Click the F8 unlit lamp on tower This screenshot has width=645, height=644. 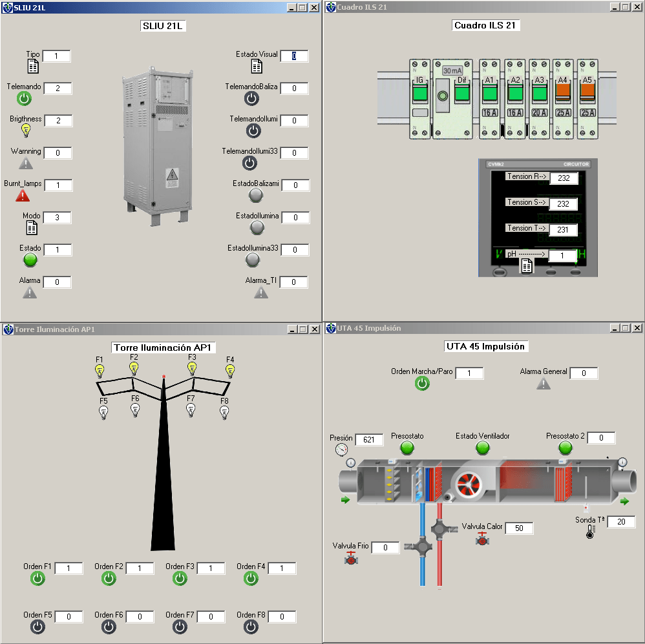[x=224, y=413]
